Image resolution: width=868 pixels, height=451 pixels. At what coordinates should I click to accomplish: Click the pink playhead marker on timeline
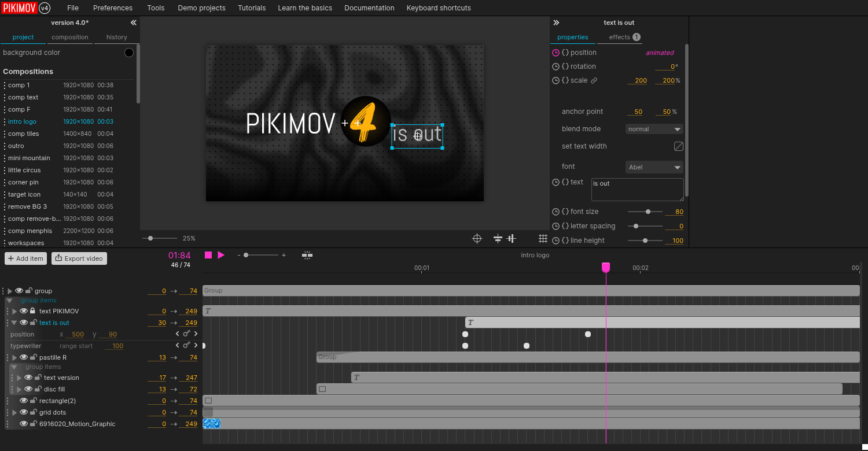606,267
